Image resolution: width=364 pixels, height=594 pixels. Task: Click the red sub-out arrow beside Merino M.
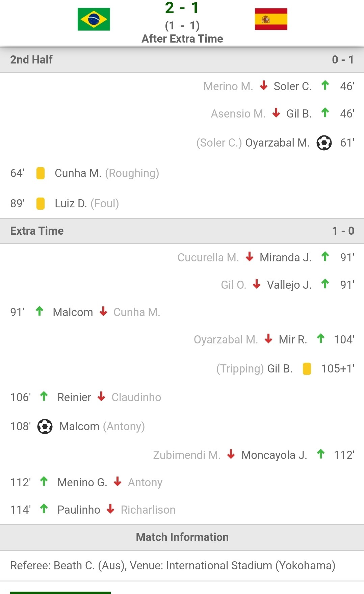(264, 85)
